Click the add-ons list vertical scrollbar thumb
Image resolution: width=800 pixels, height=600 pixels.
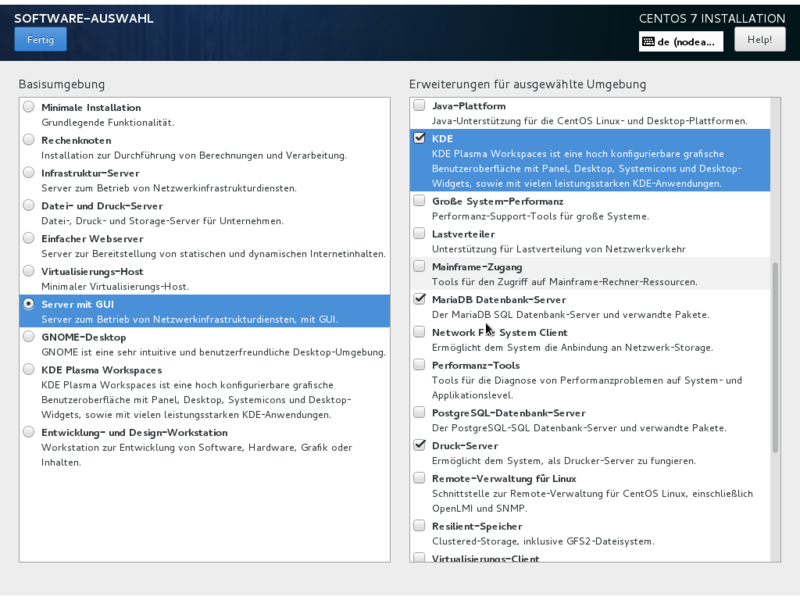click(x=775, y=358)
